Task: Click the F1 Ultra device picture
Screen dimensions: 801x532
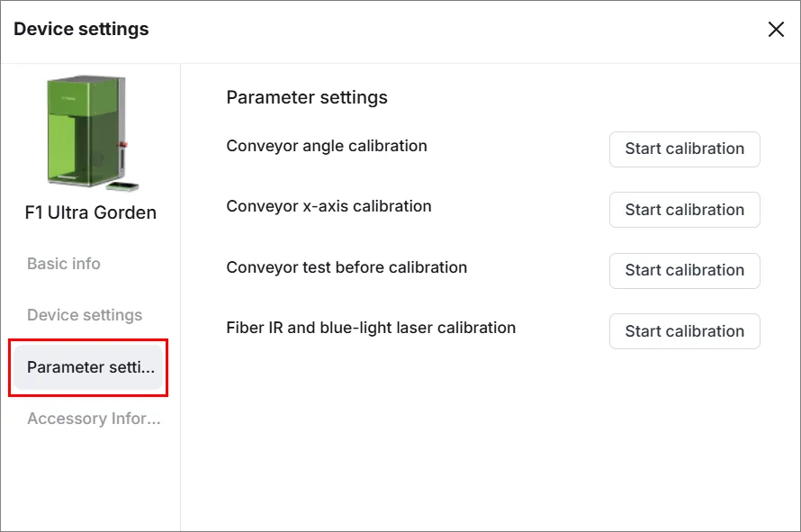Action: pyautogui.click(x=92, y=133)
